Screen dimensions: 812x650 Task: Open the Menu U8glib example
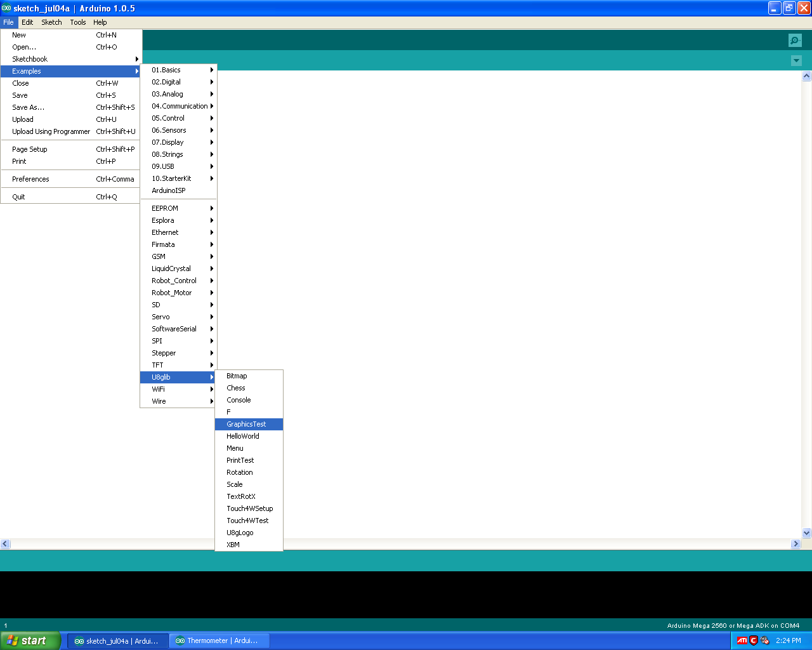click(x=249, y=448)
